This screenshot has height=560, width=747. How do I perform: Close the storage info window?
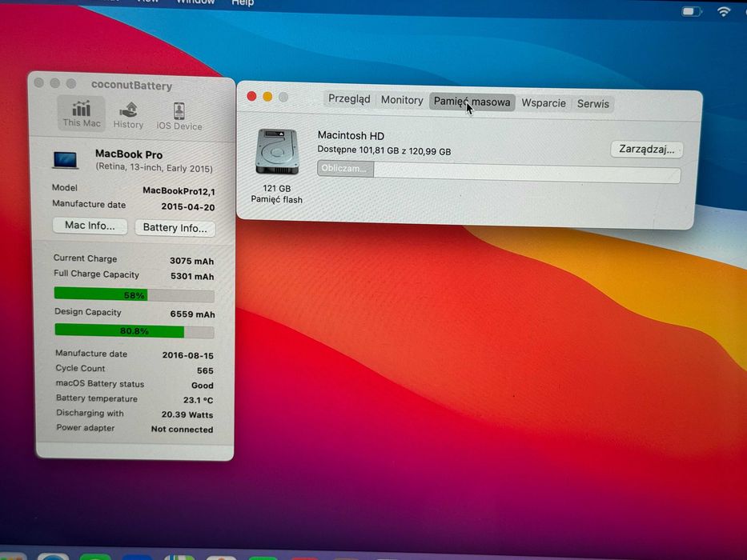pos(251,96)
